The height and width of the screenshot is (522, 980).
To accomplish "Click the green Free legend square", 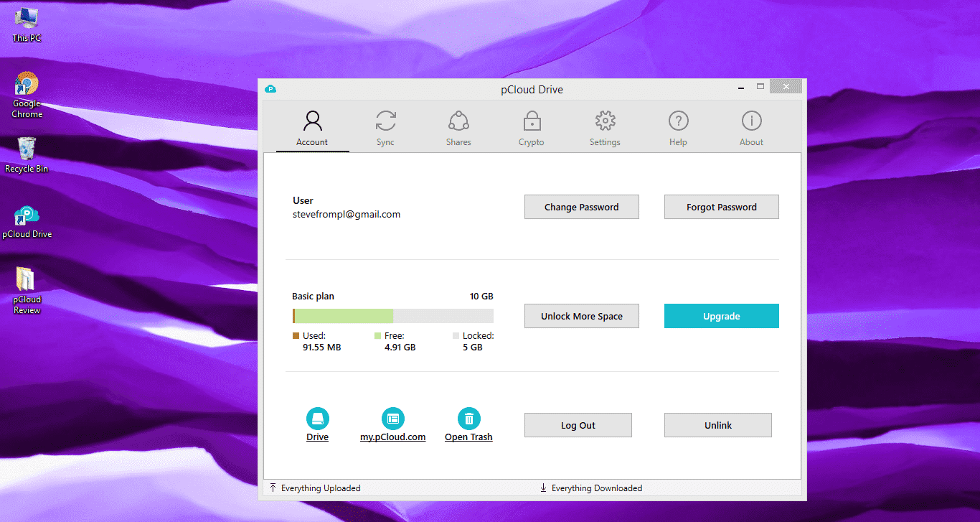I will click(x=377, y=335).
